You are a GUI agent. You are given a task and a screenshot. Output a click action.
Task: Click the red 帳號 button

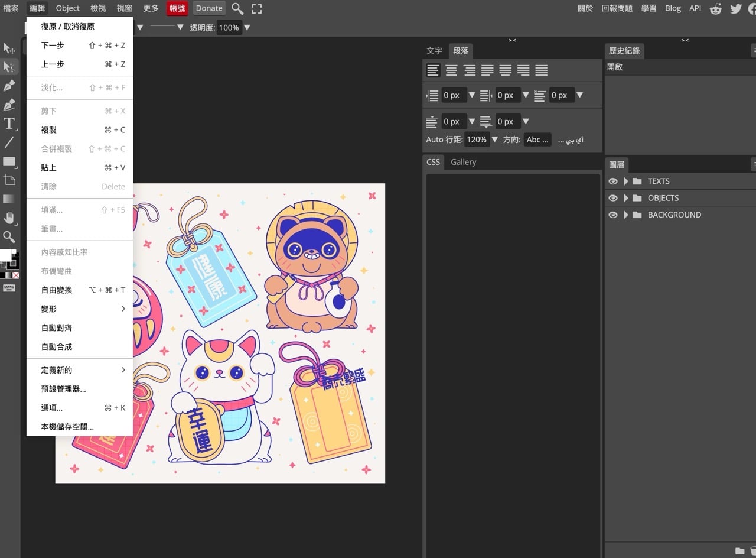tap(177, 8)
